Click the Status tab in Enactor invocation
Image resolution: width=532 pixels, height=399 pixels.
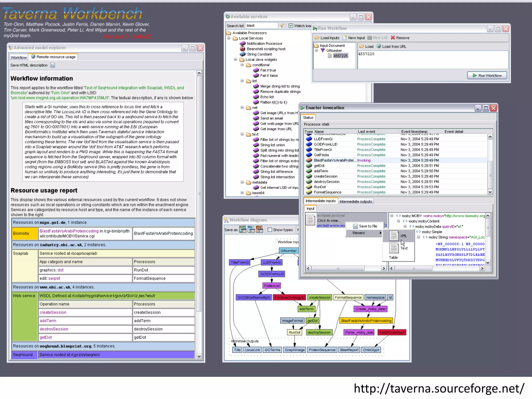pyautogui.click(x=308, y=117)
